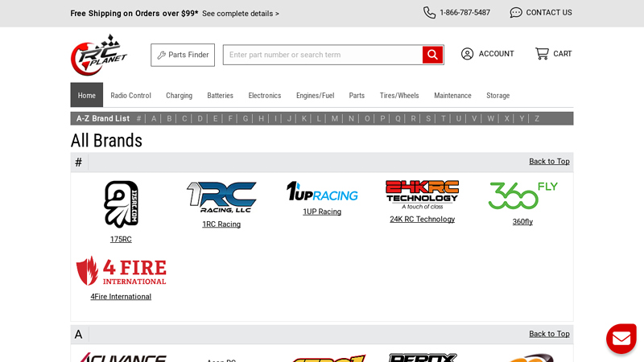Click Back to Top in # section
Screen dimensions: 644x362
[549, 162]
